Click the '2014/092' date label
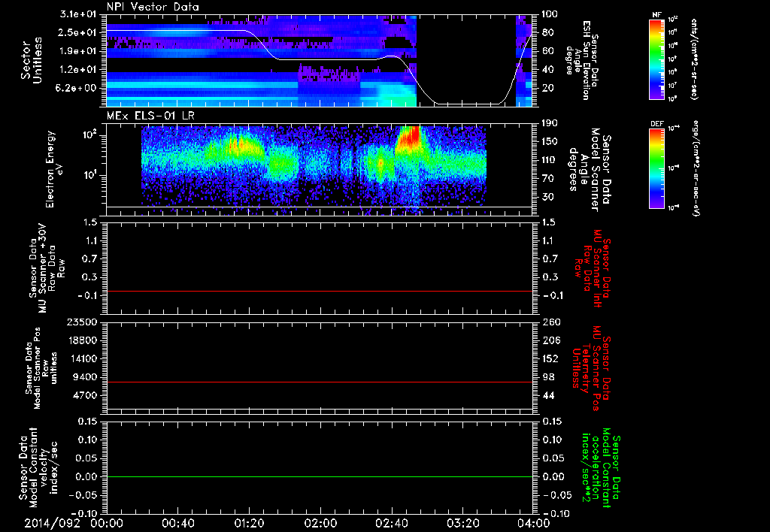Image resolution: width=770 pixels, height=532 pixels. pos(52,523)
